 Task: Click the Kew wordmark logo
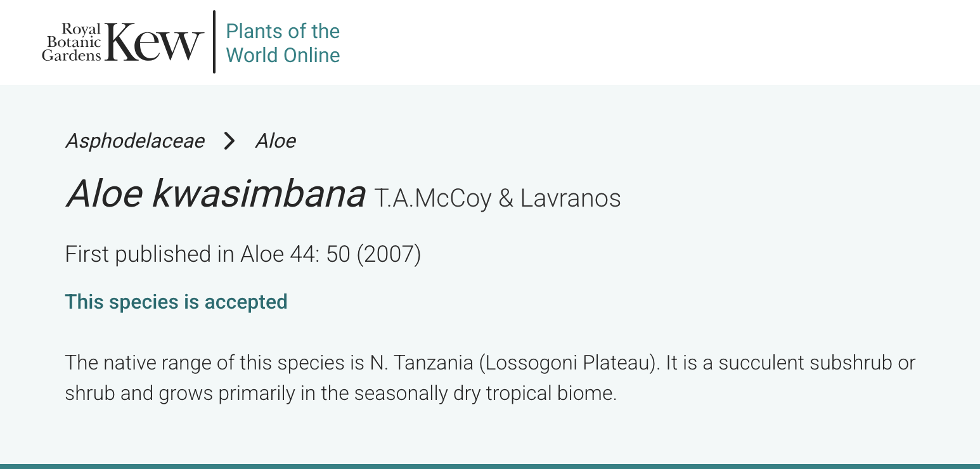pos(155,42)
